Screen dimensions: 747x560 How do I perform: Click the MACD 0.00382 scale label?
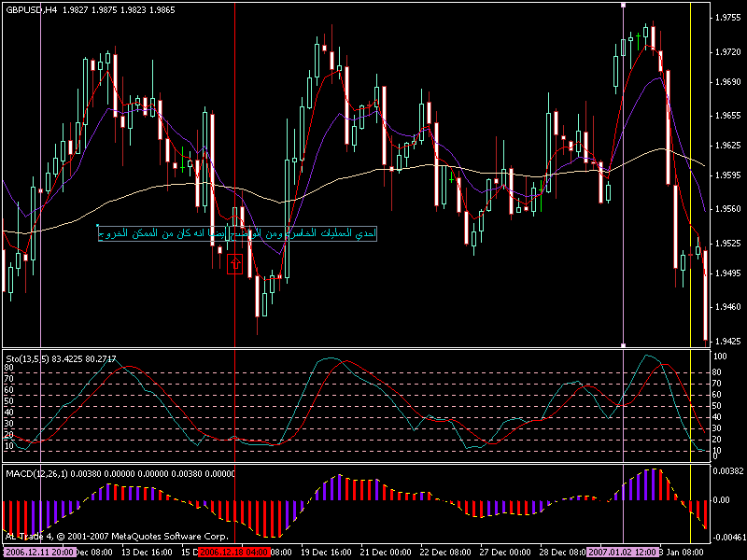click(728, 472)
